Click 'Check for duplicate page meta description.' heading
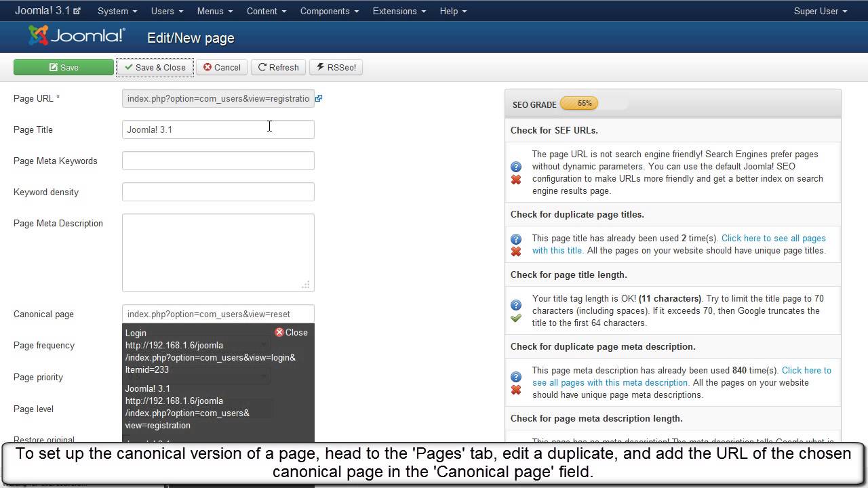Image resolution: width=868 pixels, height=488 pixels. click(603, 346)
